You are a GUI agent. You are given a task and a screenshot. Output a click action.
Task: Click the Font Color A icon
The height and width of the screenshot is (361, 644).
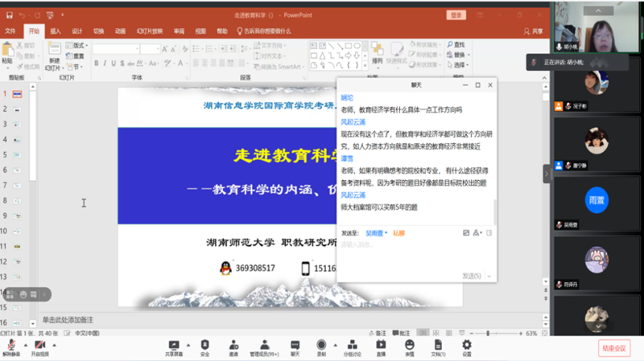click(x=180, y=64)
